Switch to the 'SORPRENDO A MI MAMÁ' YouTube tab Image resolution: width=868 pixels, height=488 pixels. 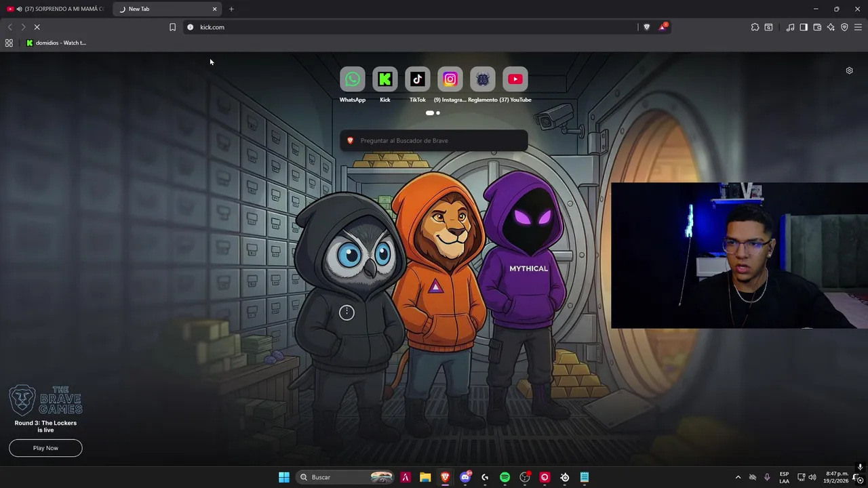tap(56, 9)
